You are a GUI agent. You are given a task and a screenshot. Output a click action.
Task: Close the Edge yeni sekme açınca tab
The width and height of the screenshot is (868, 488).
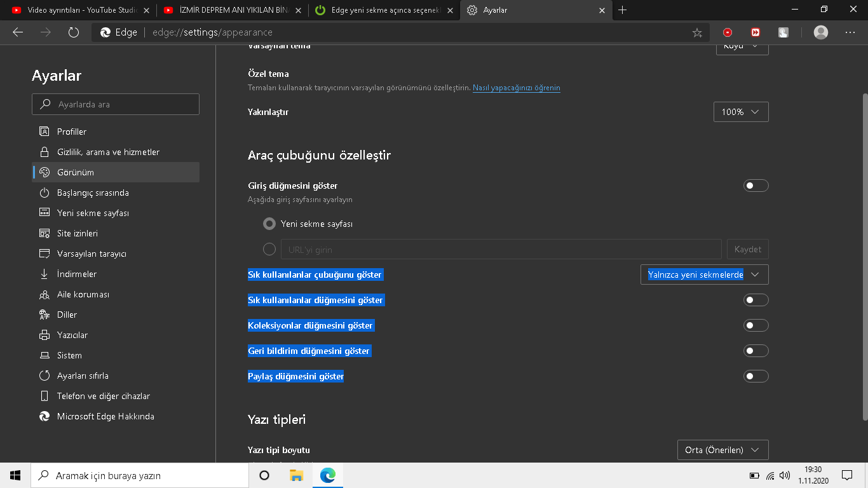click(451, 10)
